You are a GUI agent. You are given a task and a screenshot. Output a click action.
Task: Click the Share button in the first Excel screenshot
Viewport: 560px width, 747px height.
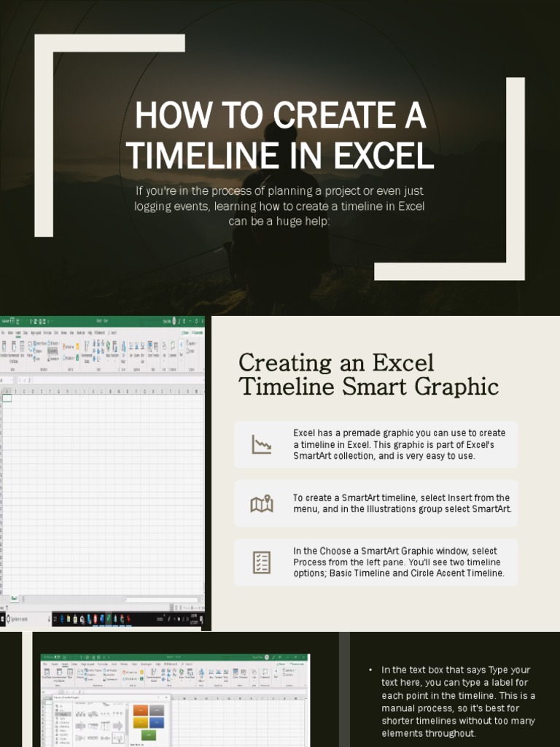point(184,333)
